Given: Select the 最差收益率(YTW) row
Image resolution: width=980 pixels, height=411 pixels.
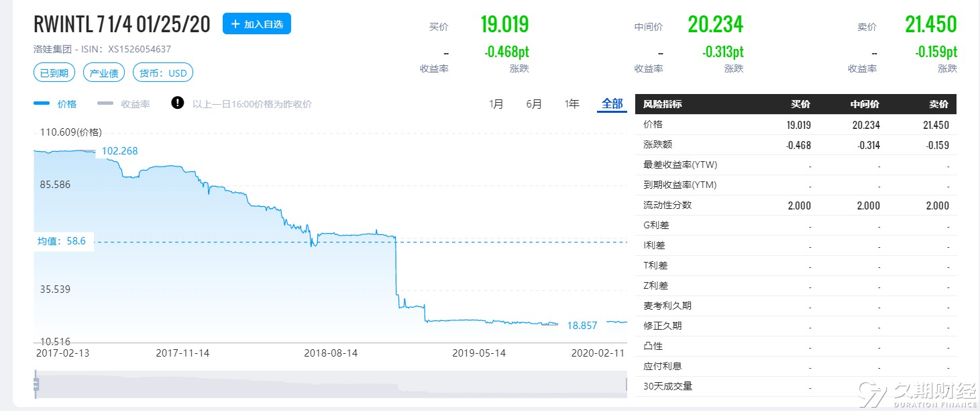Looking at the screenshot, I should click(796, 165).
